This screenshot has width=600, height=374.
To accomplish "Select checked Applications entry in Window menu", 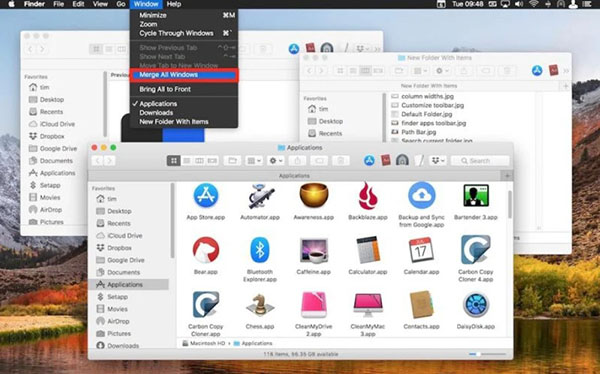I will (x=184, y=104).
